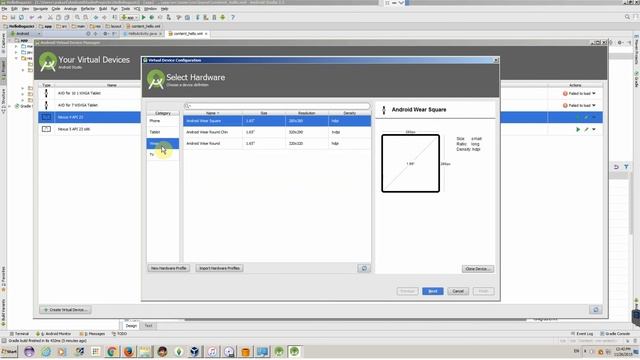Image resolution: width=640 pixels, height=360 pixels.
Task: Select Android Wear Round device row
Action: coord(277,143)
